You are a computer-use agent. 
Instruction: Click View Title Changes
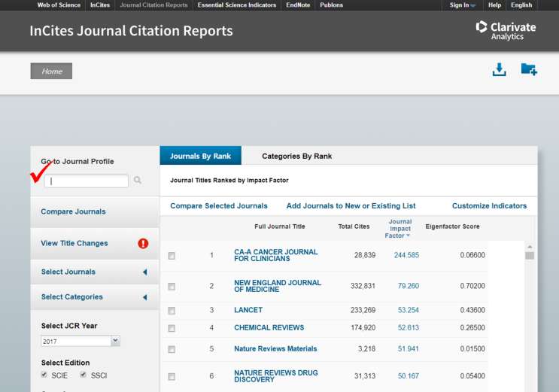coord(74,243)
